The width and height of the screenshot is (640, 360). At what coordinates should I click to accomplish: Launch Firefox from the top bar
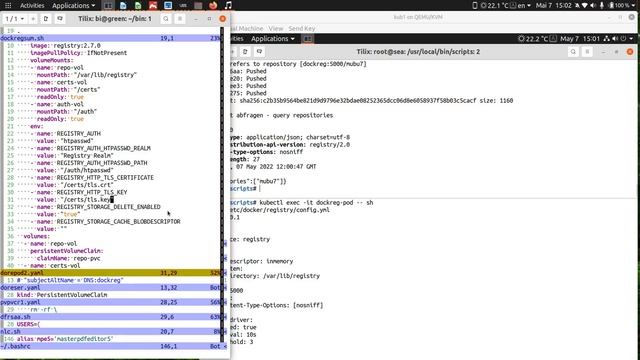[x=213, y=5]
